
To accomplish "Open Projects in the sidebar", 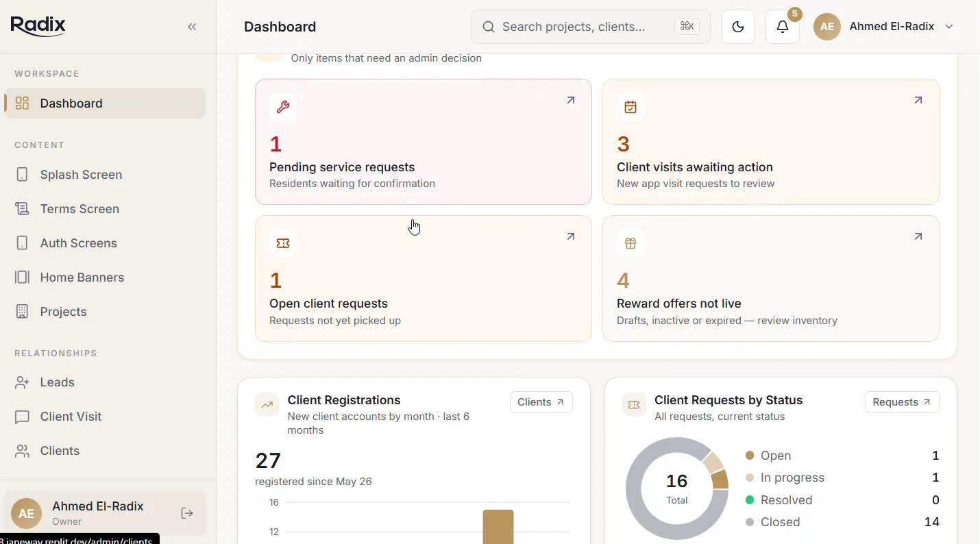I will point(105,312).
